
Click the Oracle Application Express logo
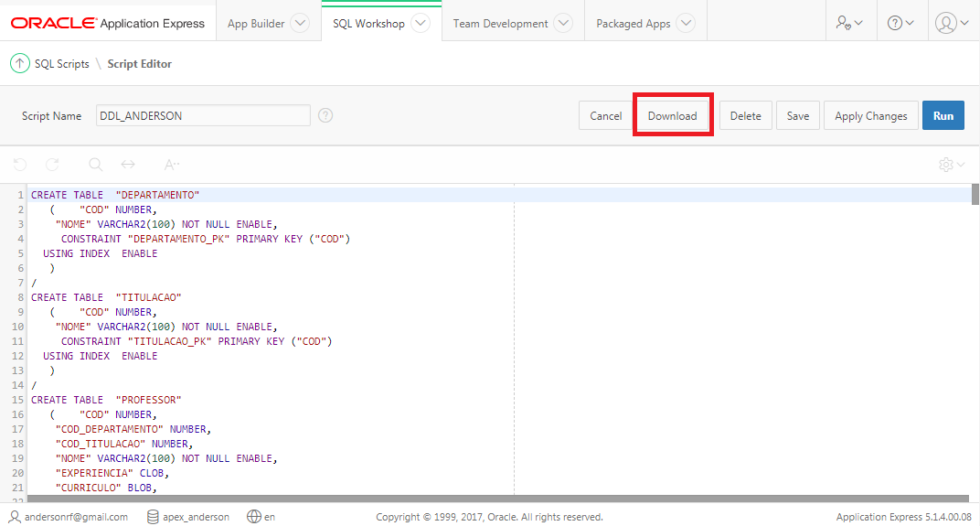[108, 23]
